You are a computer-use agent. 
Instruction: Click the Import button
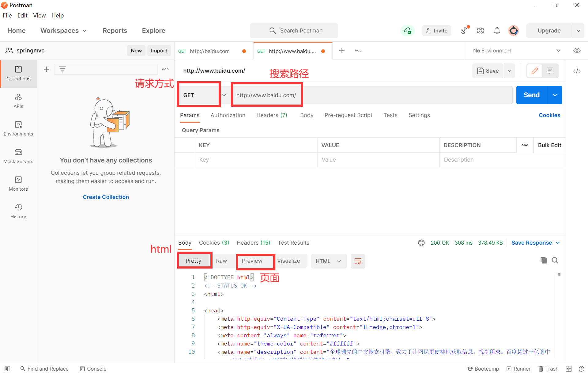[159, 51]
